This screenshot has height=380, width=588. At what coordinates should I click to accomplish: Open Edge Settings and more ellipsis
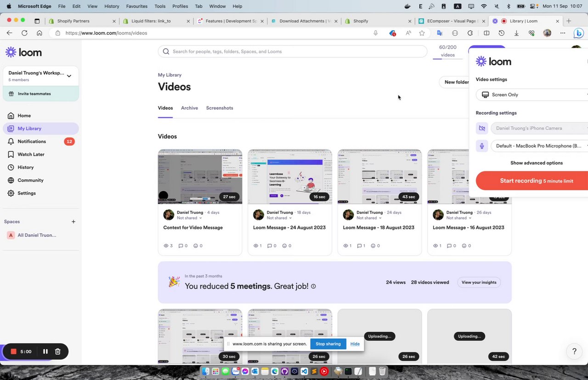pos(563,33)
